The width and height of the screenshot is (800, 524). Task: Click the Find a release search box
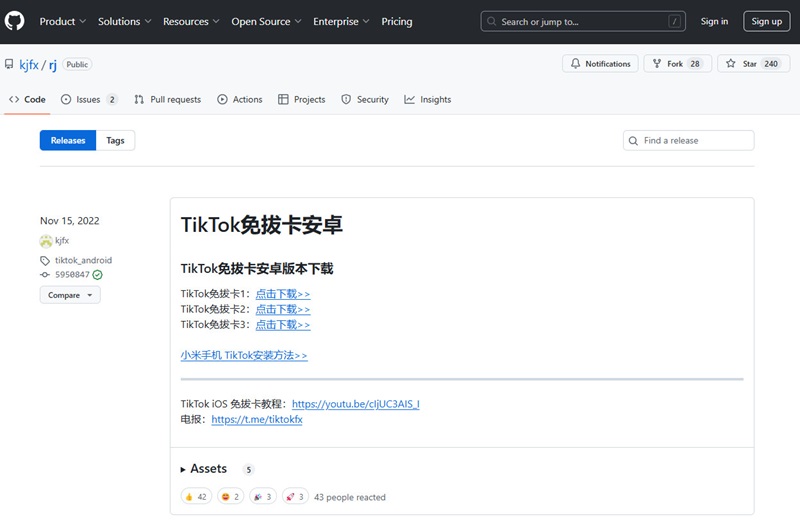(x=688, y=140)
